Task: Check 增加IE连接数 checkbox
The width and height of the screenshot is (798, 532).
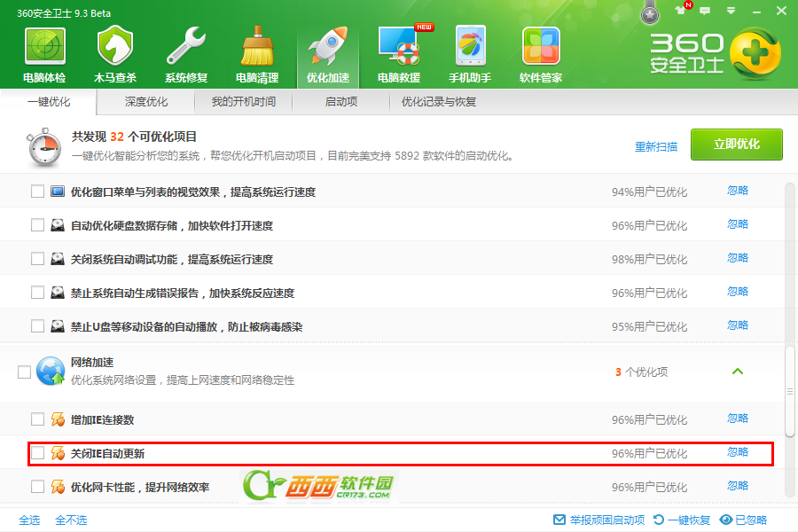Action: click(37, 419)
